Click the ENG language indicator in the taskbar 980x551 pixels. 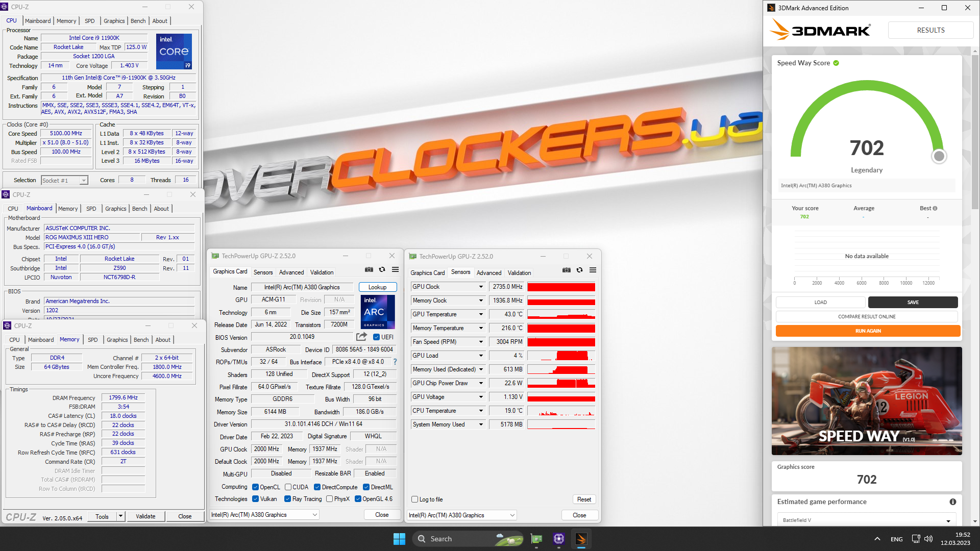(896, 539)
